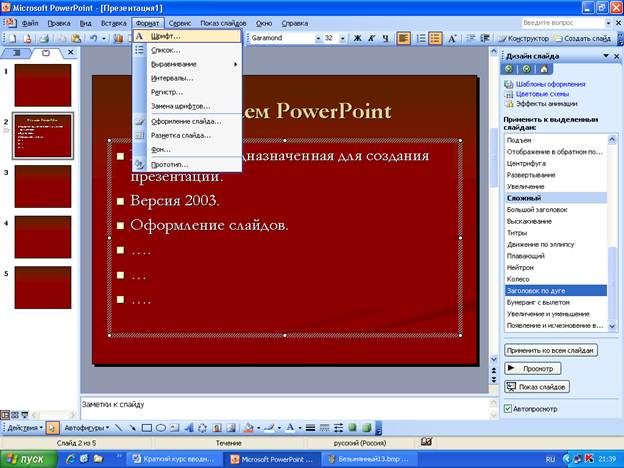This screenshot has height=468, width=624.
Task: Open the Garamond font dropdown arrow
Action: pyautogui.click(x=318, y=38)
